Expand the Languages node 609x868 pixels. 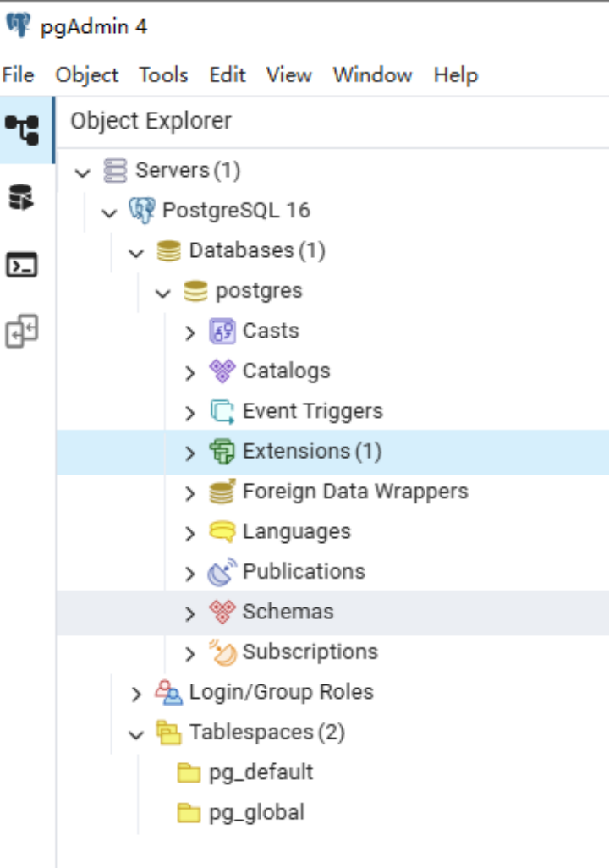click(x=190, y=533)
